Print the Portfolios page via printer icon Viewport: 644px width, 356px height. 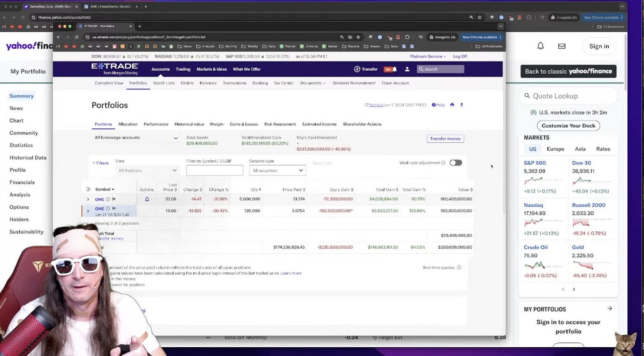click(x=452, y=105)
